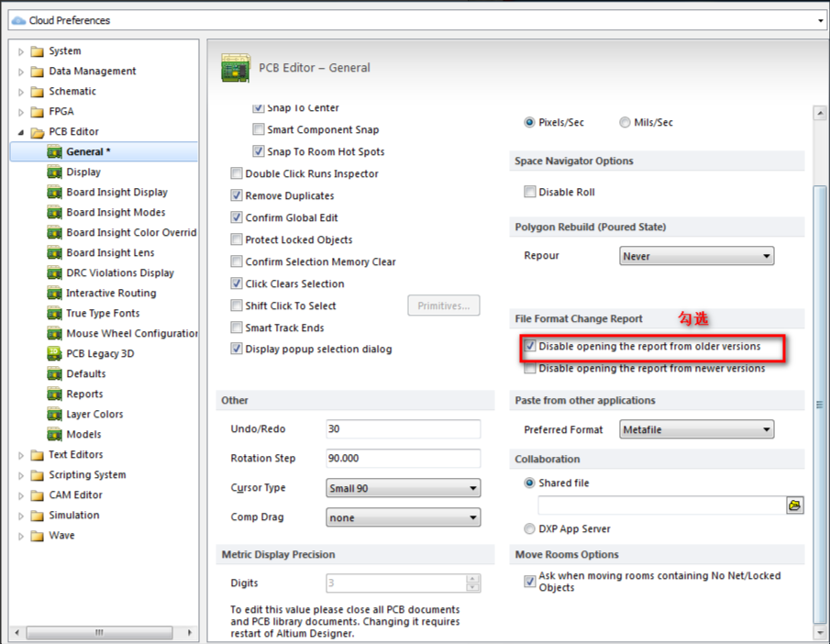The height and width of the screenshot is (644, 830).
Task: Open the Defaults preferences page
Action: (86, 374)
